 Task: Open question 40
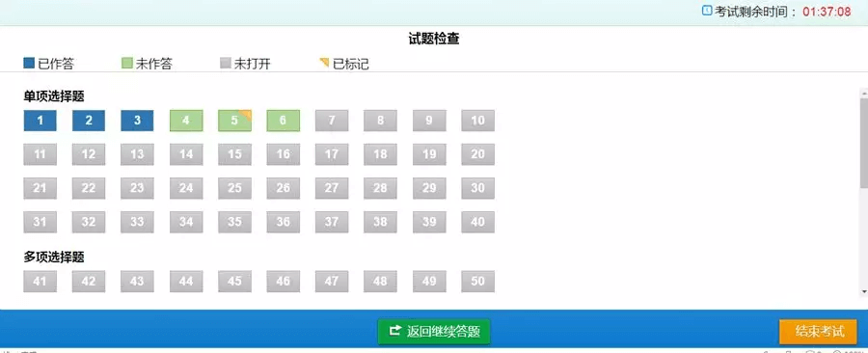[x=477, y=222]
